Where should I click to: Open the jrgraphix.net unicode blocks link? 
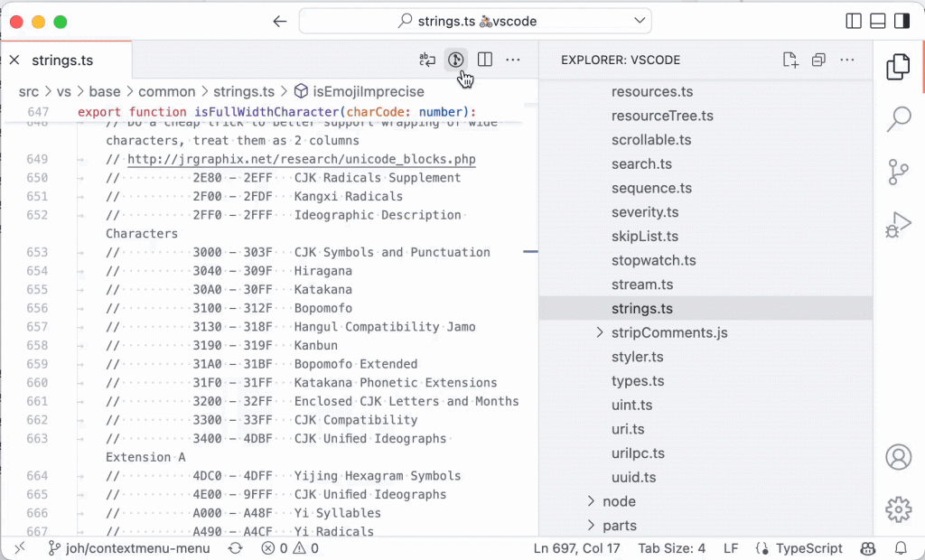tap(302, 159)
